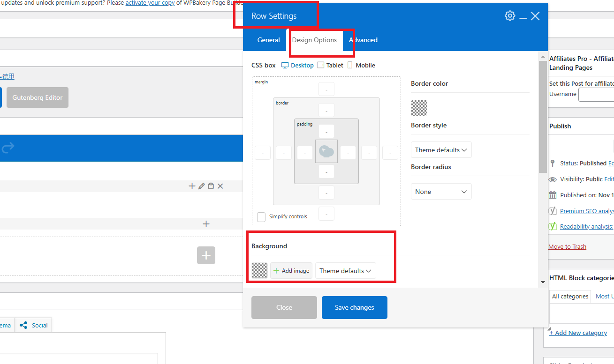Click the gray square add element button

click(206, 255)
